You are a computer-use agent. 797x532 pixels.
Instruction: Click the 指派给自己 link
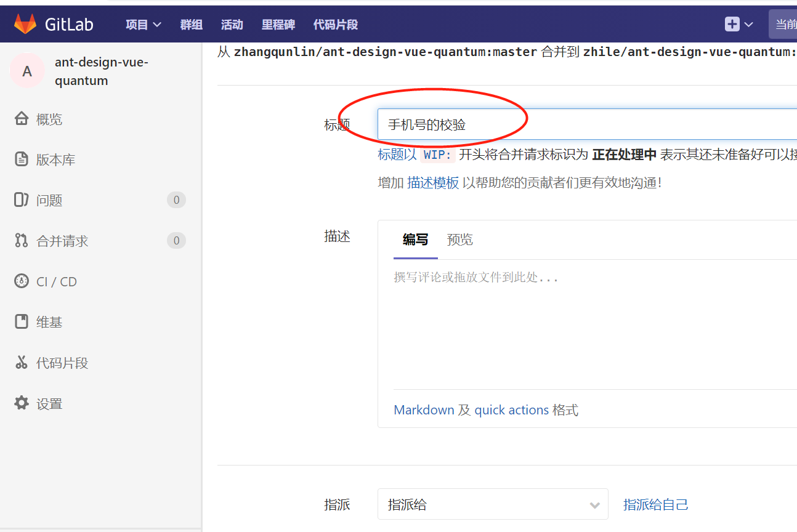[x=655, y=505]
